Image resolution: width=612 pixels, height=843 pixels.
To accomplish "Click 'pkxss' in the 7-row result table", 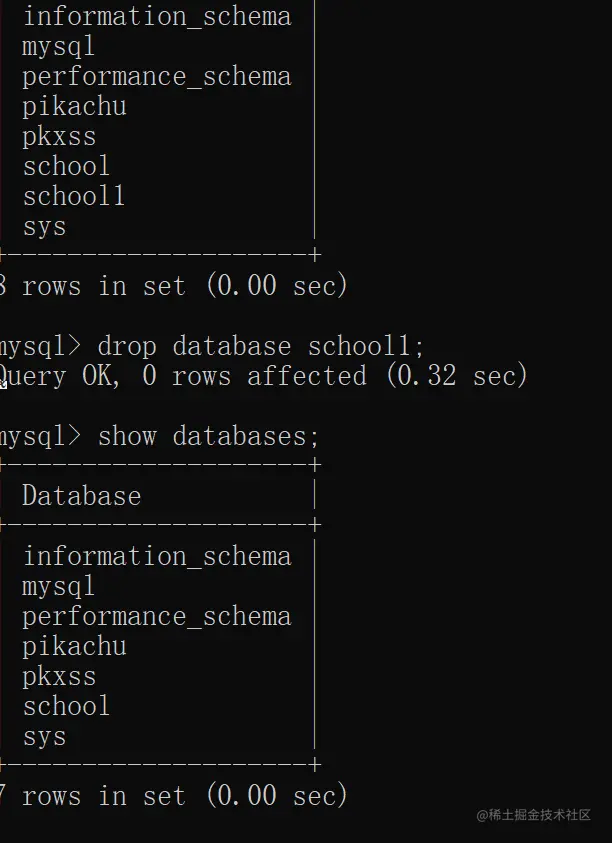I will tap(59, 677).
